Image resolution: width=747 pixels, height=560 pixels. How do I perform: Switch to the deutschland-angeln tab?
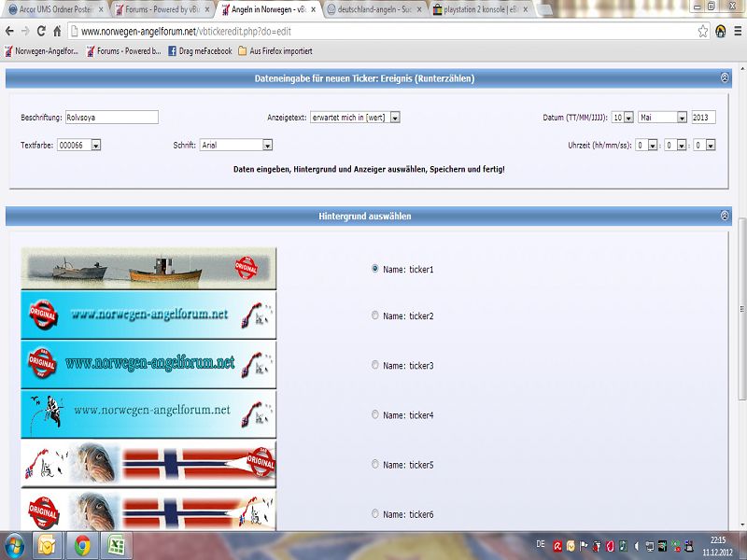(377, 8)
